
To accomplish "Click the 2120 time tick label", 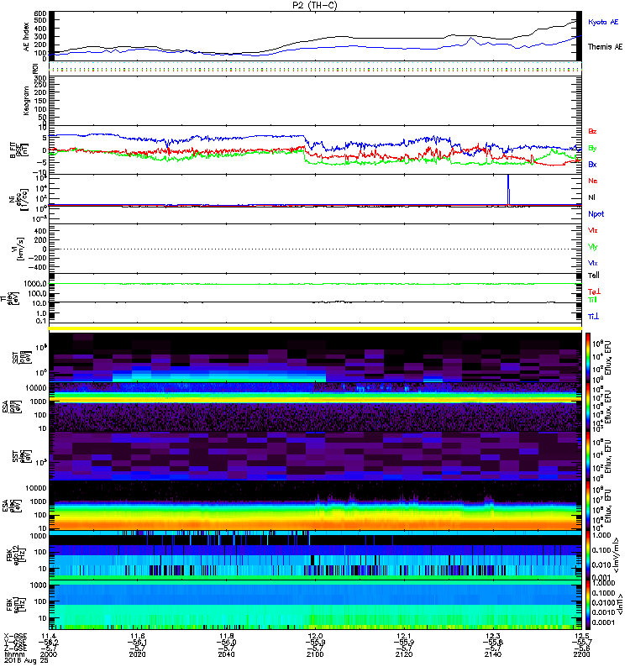I will click(x=404, y=654).
